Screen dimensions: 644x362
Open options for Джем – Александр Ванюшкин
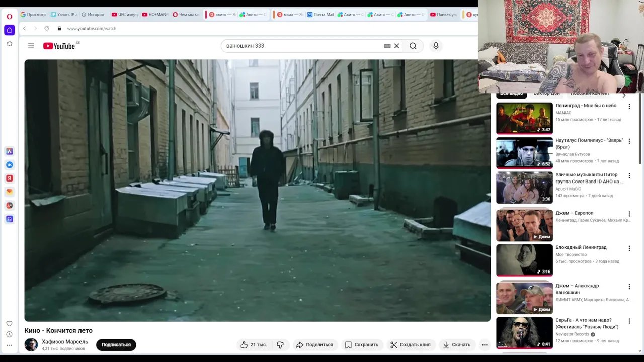629,287
